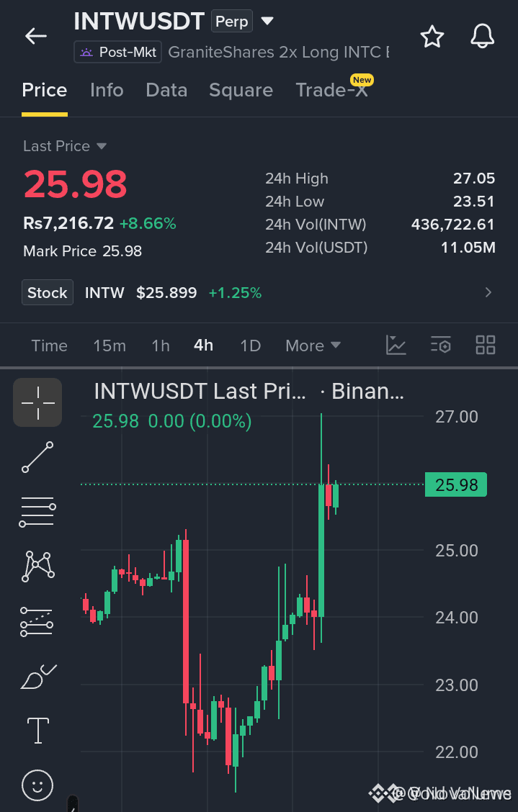518x812 pixels.
Task: Click the GraniteShares 2x Long INTC description
Action: coord(278,53)
